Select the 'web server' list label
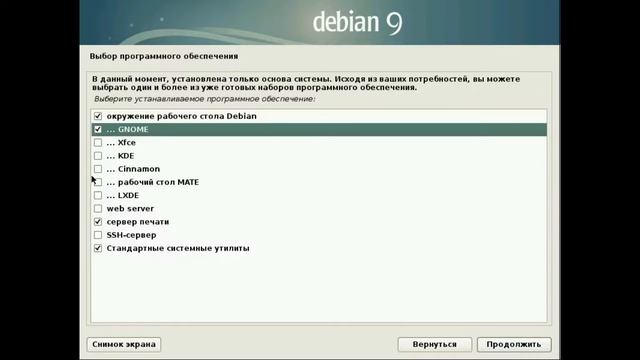This screenshot has height=360, width=640. click(x=130, y=209)
